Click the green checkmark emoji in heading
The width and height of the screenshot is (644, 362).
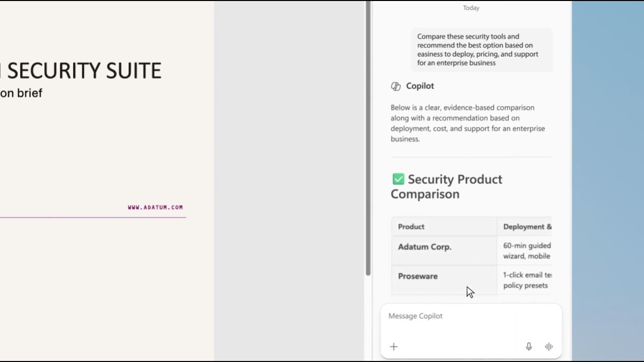click(398, 179)
